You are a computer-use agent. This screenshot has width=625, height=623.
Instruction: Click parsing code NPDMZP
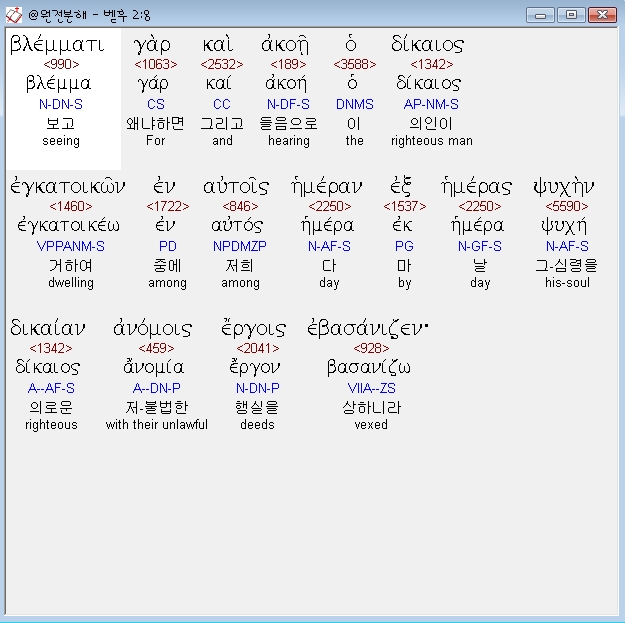point(240,246)
